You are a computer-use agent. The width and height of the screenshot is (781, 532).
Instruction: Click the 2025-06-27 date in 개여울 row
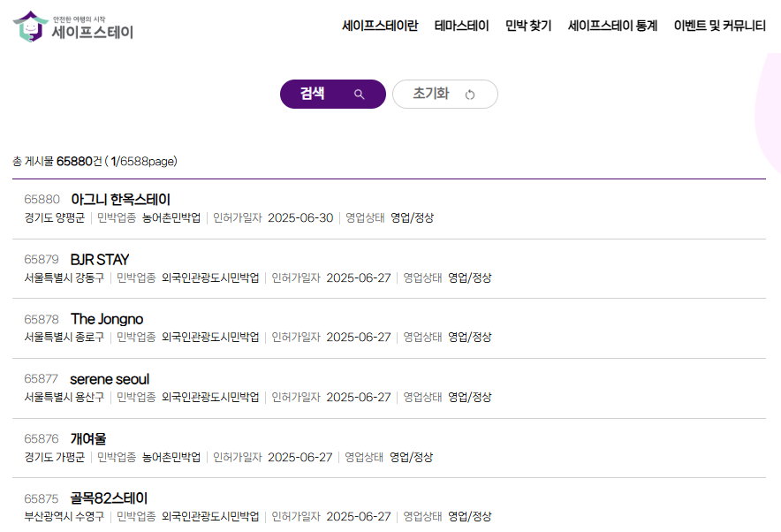(300, 457)
